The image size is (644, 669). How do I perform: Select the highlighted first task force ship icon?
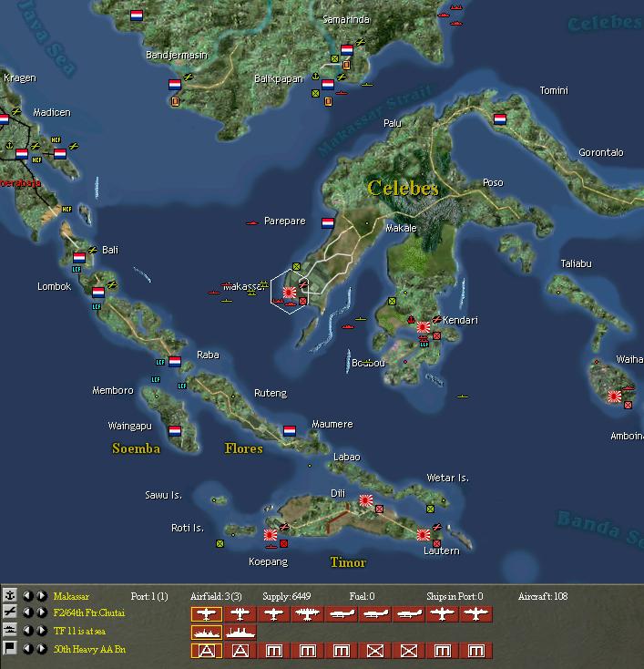tap(207, 633)
